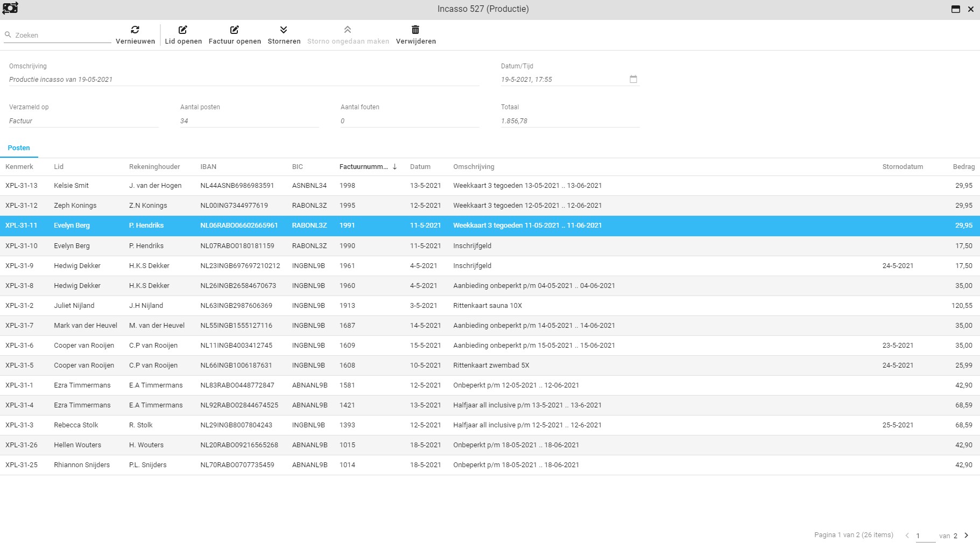Select row XPL-31-8
The image size is (980, 549).
tap(490, 286)
